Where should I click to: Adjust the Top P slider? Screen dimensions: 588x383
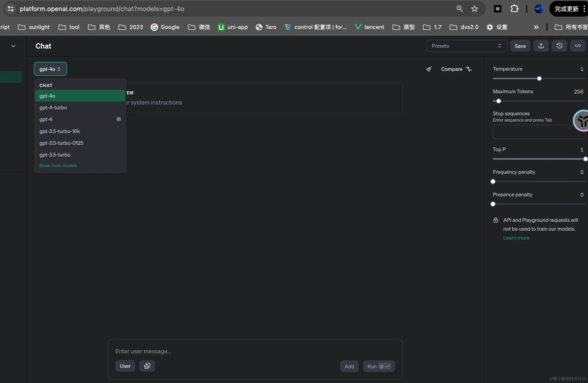pyautogui.click(x=539, y=159)
